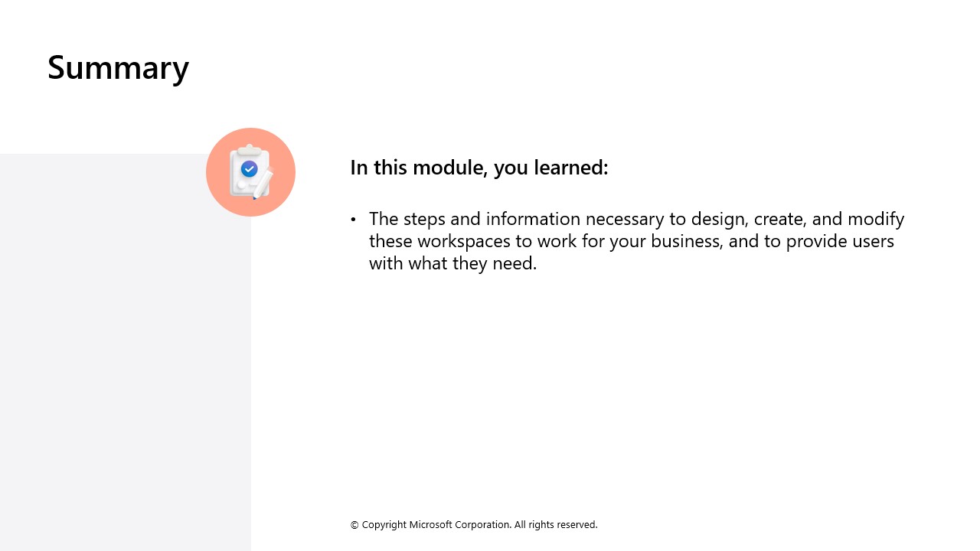Click the blue checkmark badge on clipboard
This screenshot has width=980, height=551.
tap(249, 168)
